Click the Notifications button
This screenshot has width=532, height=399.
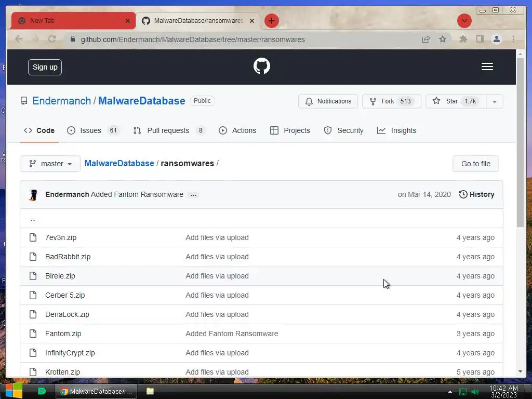point(328,101)
